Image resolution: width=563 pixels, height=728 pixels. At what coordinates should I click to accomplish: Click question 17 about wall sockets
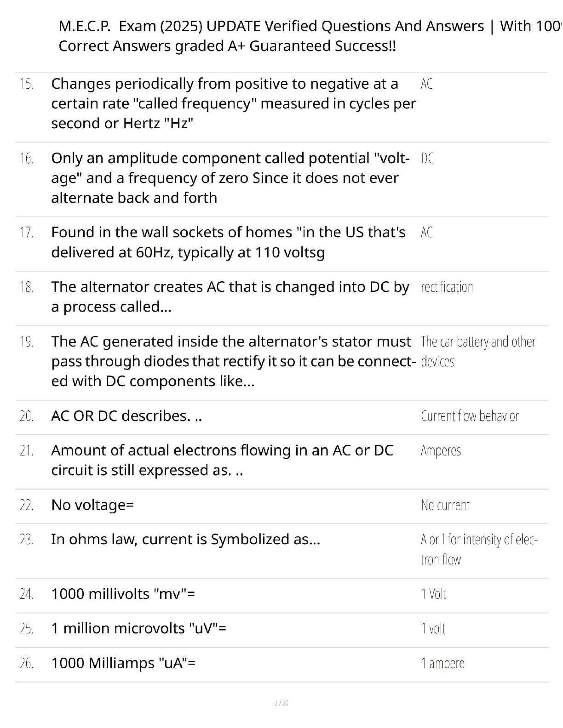[x=228, y=242]
